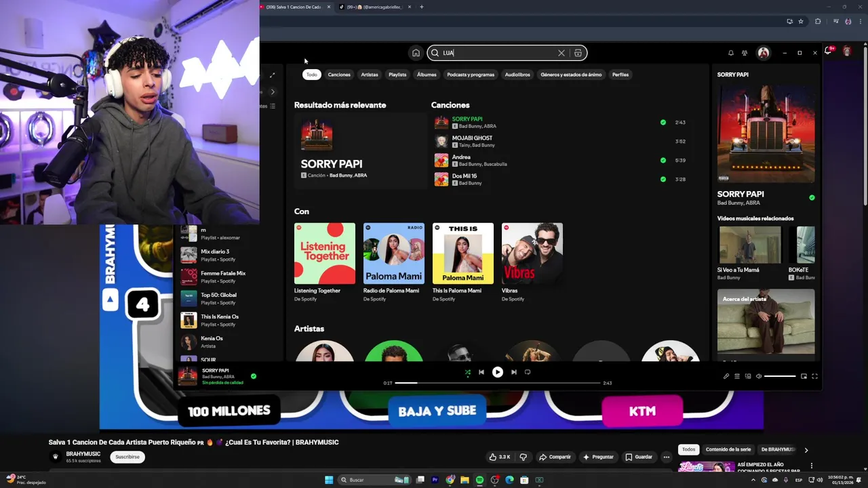Image resolution: width=868 pixels, height=488 pixels.
Task: Expand library sidebar with diagonal arrows icon
Action: 272,75
